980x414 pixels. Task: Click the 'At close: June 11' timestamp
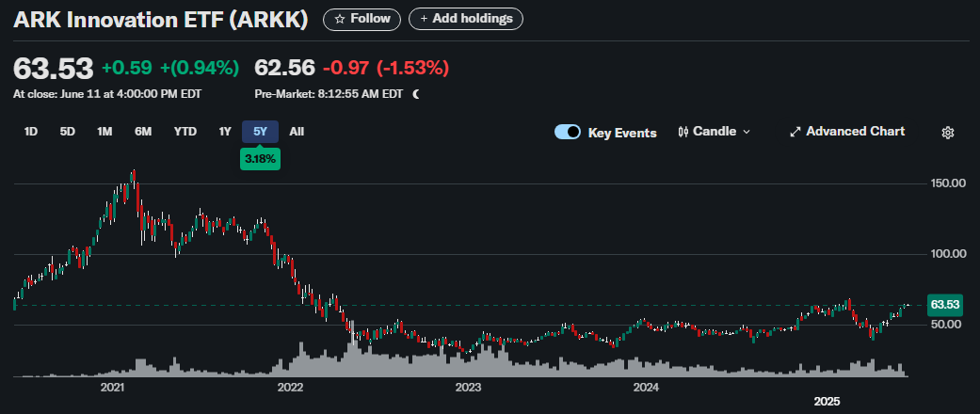click(x=107, y=94)
